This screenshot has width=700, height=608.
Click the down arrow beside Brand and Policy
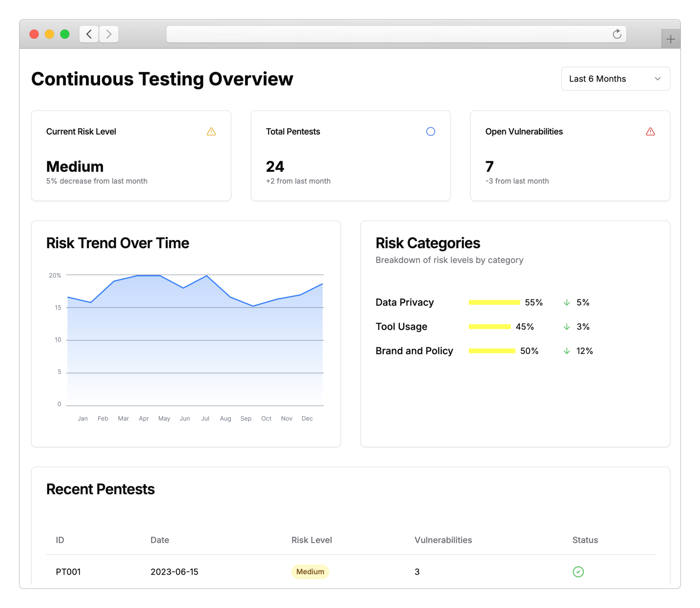(567, 351)
